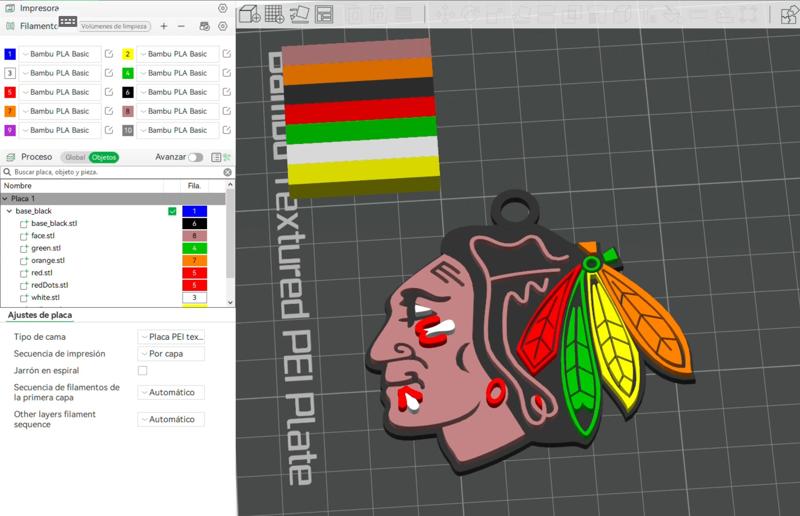
Task: Click the Add plate grid icon
Action: [x=274, y=14]
